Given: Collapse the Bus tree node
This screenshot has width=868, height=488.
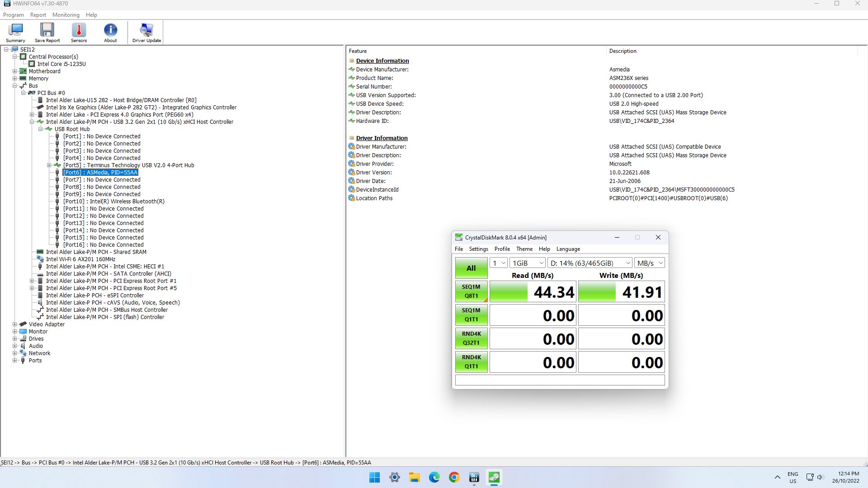Looking at the screenshot, I should [x=14, y=86].
